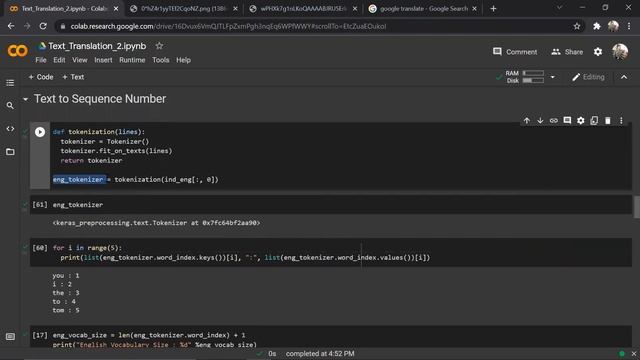Screen dimensions: 640x360
Task: Switch to the google translate search tab
Action: 422,9
